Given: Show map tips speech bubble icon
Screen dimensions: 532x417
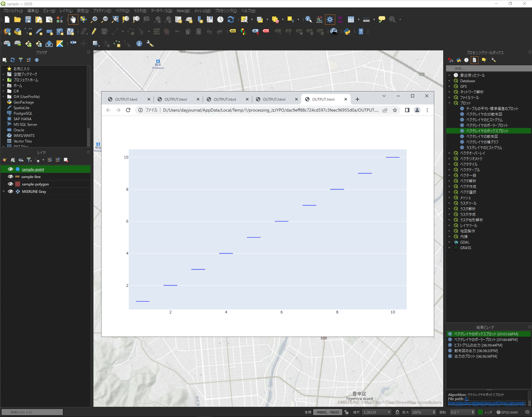Looking at the screenshot, I should click(382, 19).
